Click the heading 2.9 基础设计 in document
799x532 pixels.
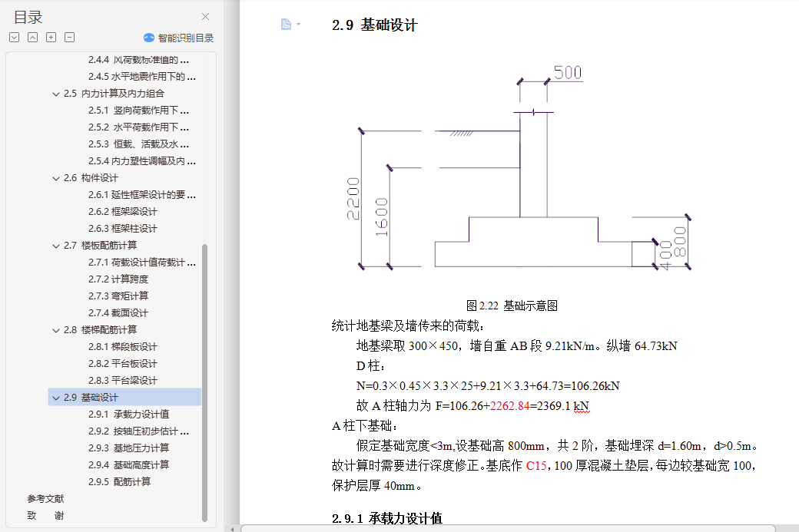tap(375, 25)
